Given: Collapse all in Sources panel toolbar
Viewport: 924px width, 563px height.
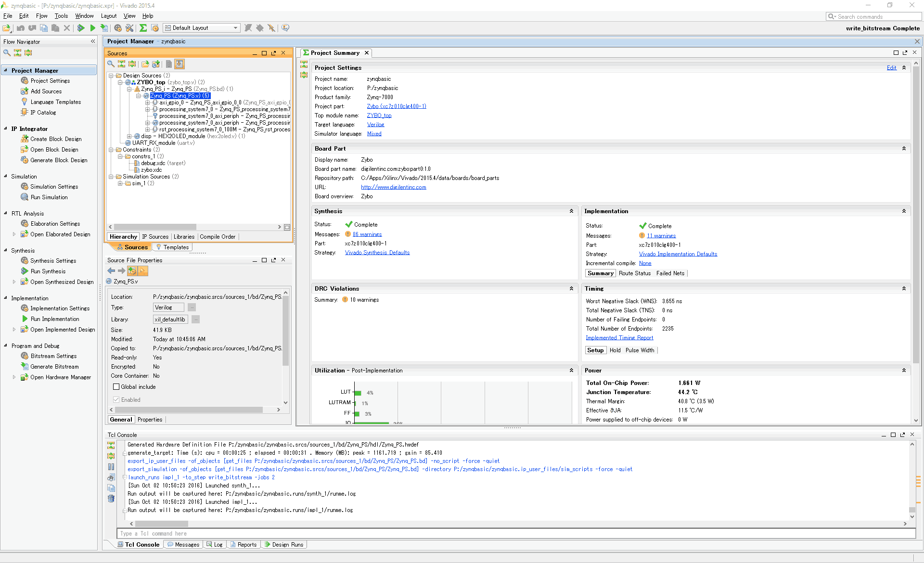Looking at the screenshot, I should pos(121,64).
